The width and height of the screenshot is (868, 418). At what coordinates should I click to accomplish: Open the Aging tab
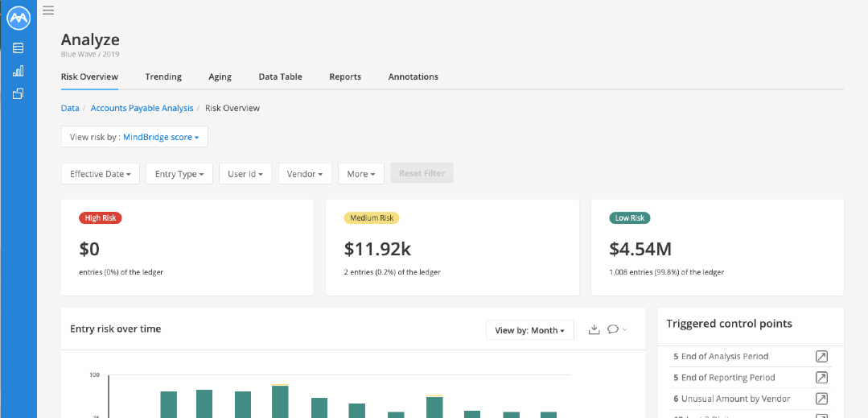pos(220,77)
